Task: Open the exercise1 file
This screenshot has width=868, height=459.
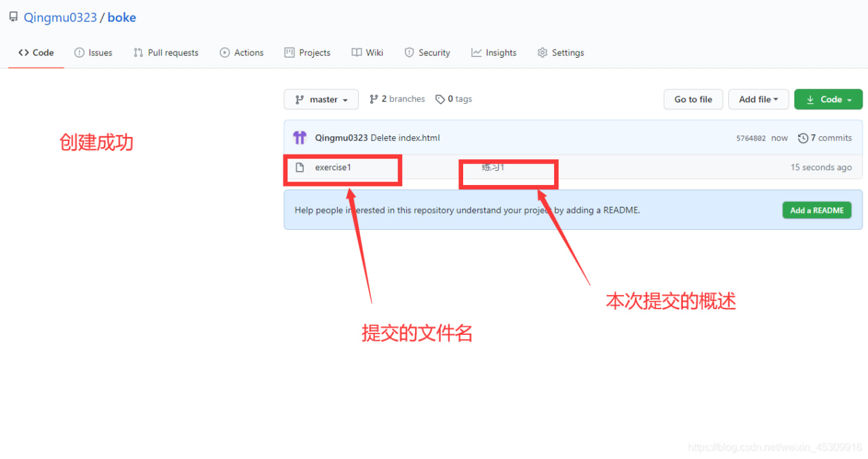Action: click(333, 167)
